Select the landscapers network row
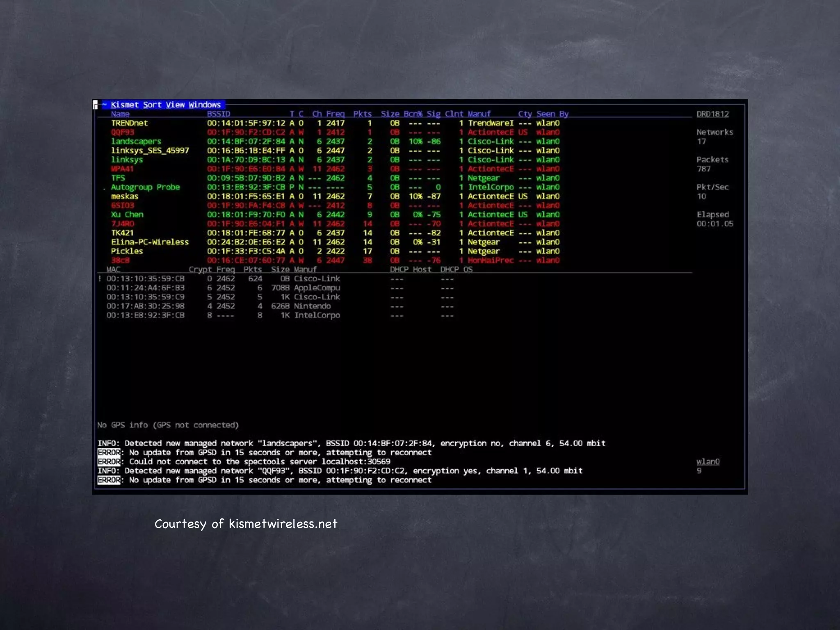 coord(136,142)
